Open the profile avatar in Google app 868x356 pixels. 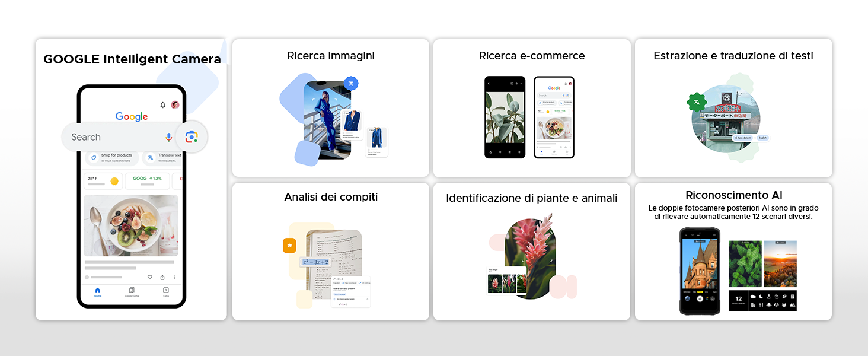175,105
